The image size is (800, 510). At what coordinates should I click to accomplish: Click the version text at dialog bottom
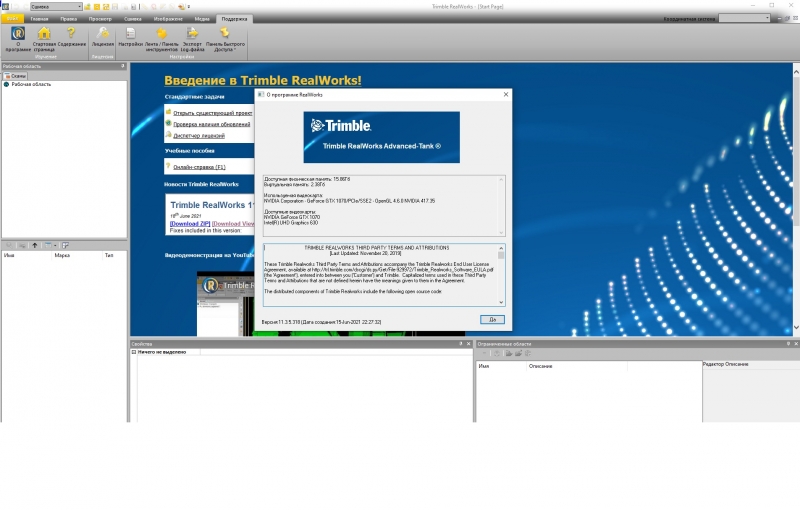pyautogui.click(x=321, y=322)
